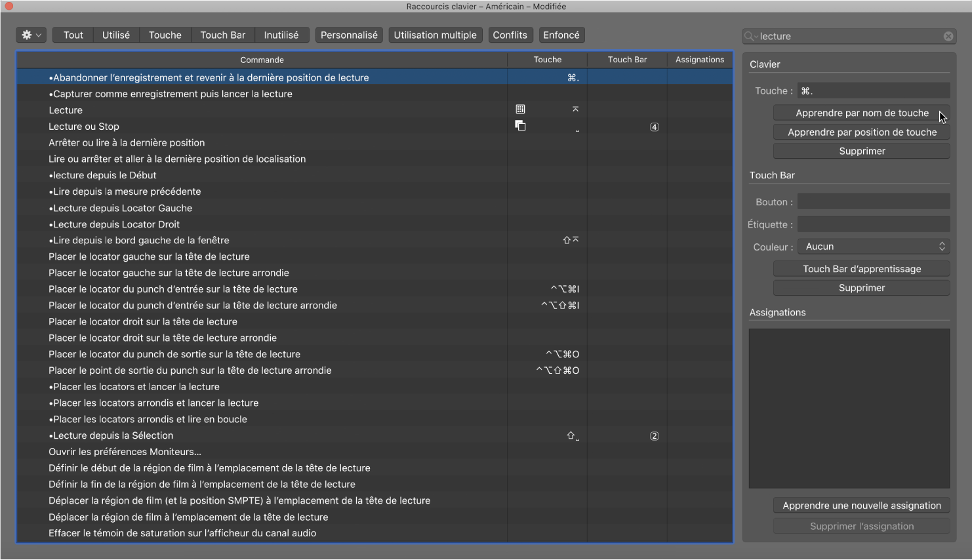Open the gear options menu
The image size is (972, 560).
(31, 35)
